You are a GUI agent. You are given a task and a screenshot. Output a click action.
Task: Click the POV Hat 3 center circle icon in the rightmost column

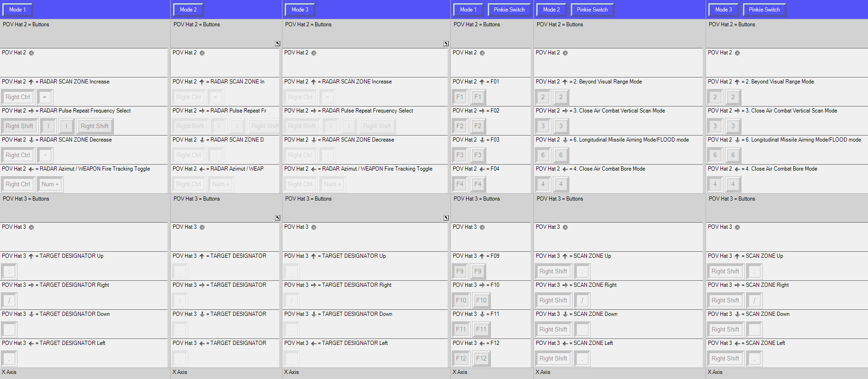737,227
